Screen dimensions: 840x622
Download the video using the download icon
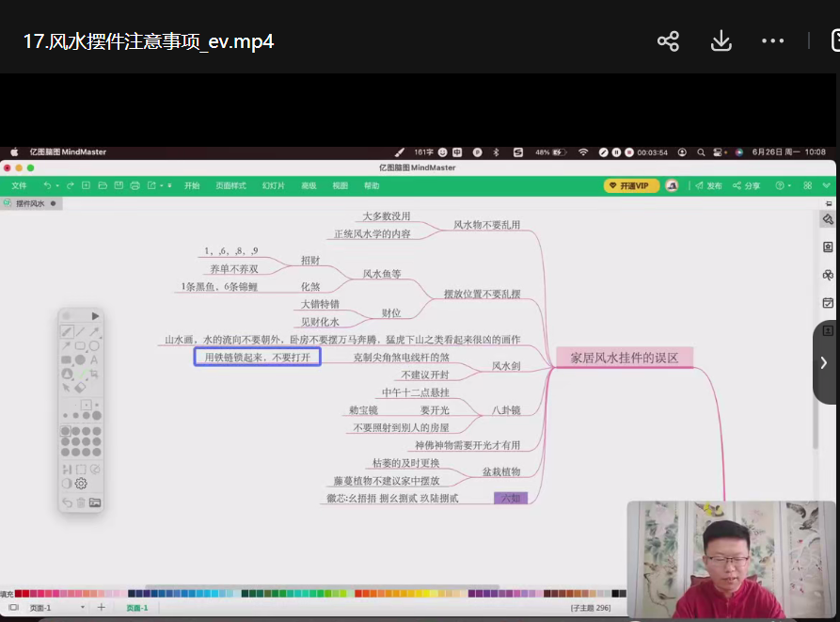pos(721,41)
